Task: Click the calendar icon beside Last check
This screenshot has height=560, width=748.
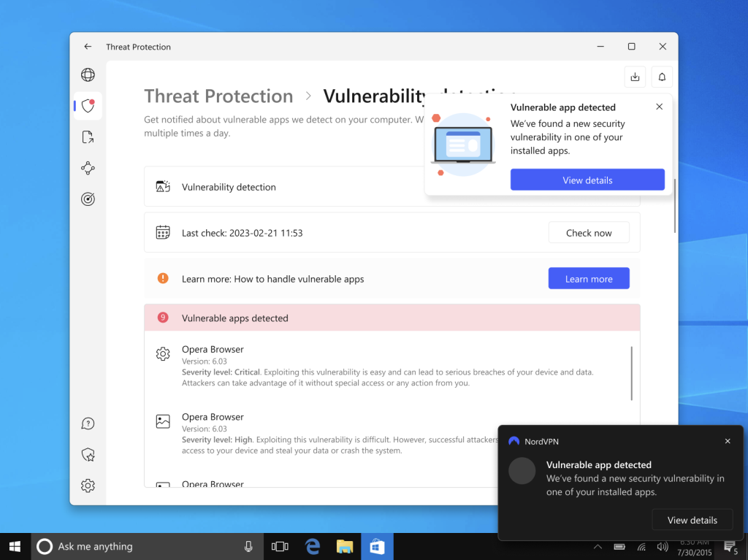Action: (x=163, y=232)
